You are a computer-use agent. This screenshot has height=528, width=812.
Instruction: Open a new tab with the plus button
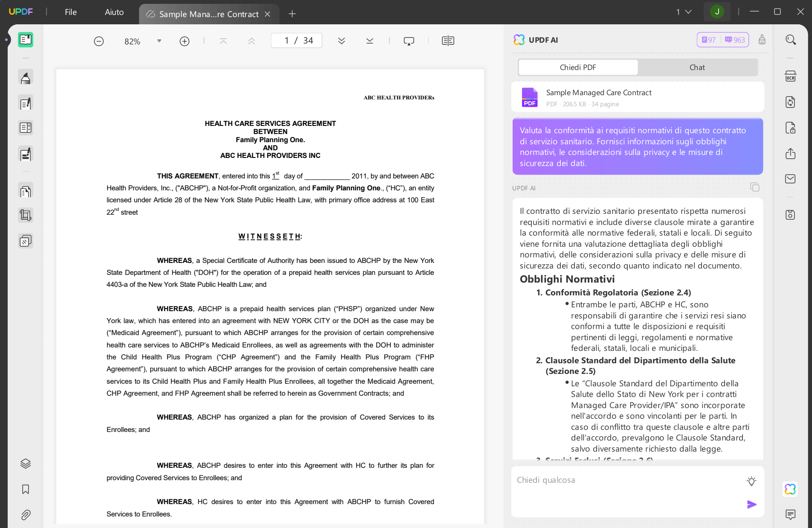pos(292,14)
